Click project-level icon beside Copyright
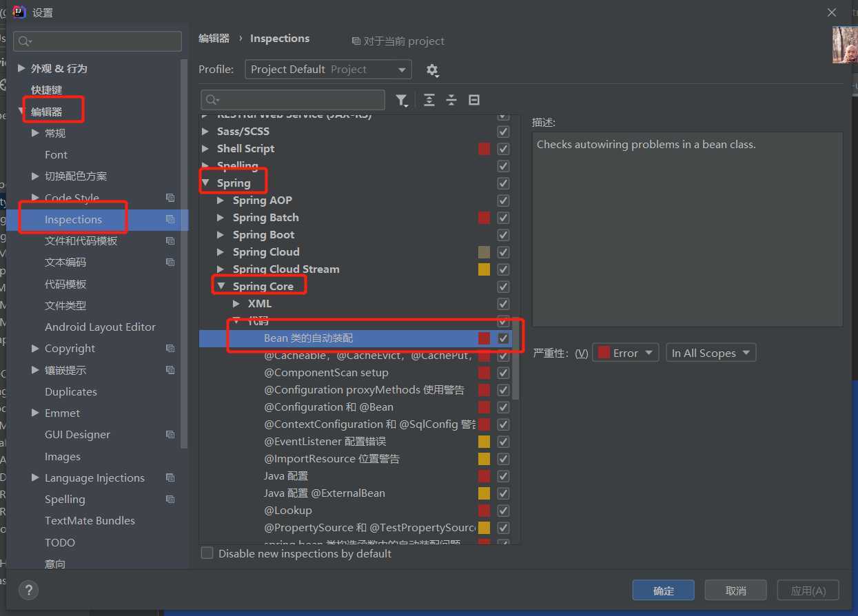This screenshot has height=616, width=858. point(170,348)
